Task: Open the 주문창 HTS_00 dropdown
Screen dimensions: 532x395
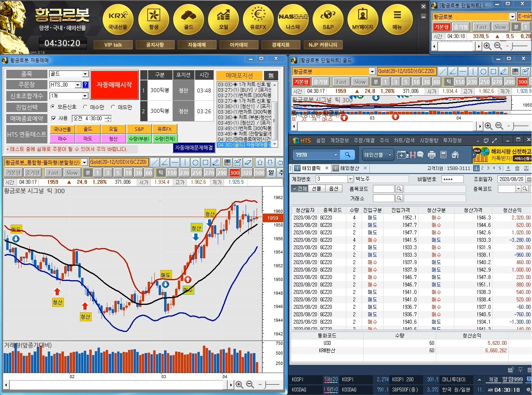Action: click(x=78, y=85)
